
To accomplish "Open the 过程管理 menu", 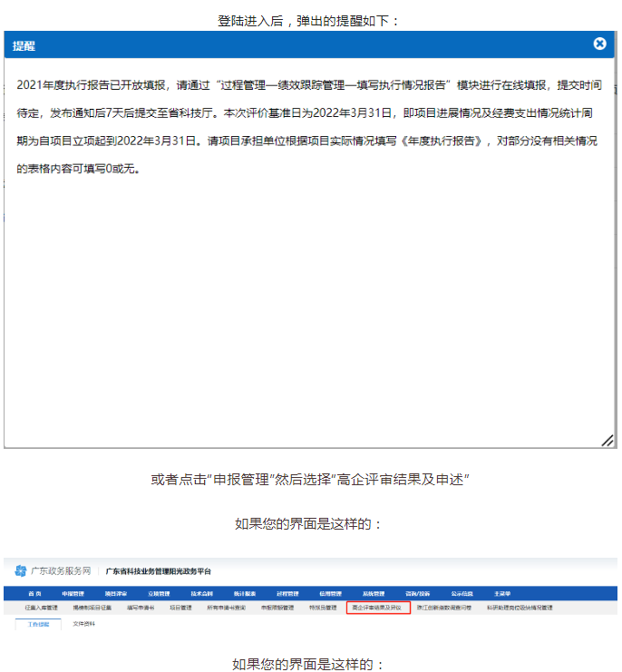I will 287,593.
